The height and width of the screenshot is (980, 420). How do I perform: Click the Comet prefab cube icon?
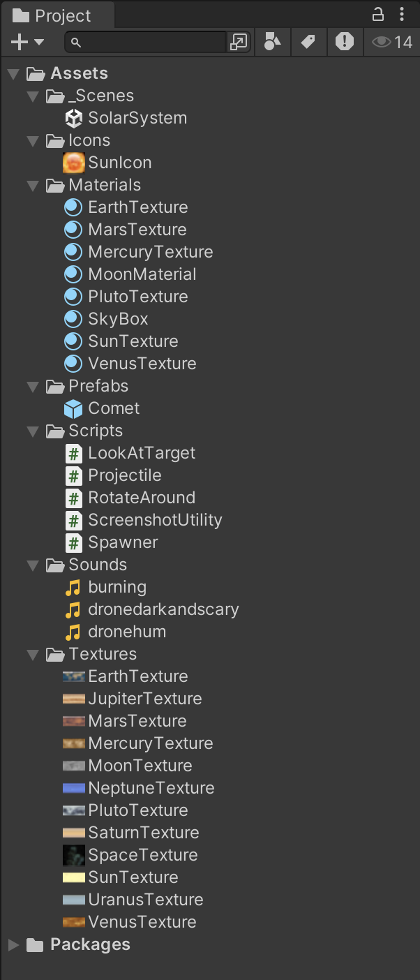[73, 408]
